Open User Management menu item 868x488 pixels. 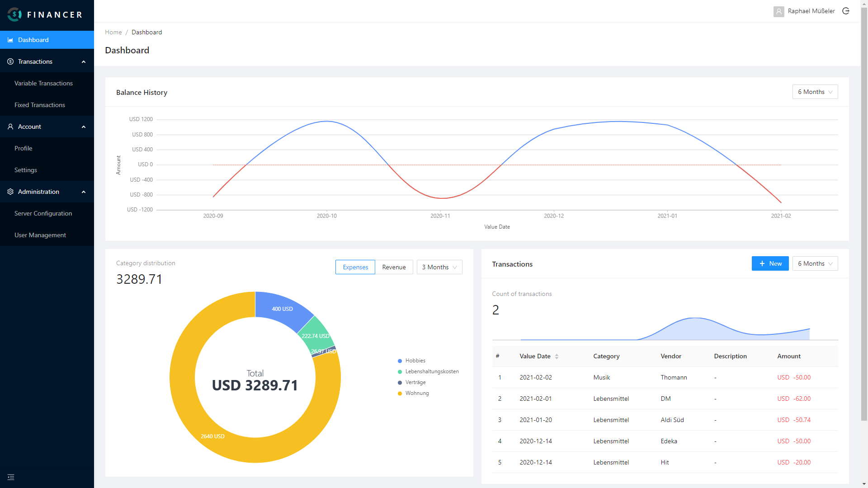pyautogui.click(x=40, y=235)
